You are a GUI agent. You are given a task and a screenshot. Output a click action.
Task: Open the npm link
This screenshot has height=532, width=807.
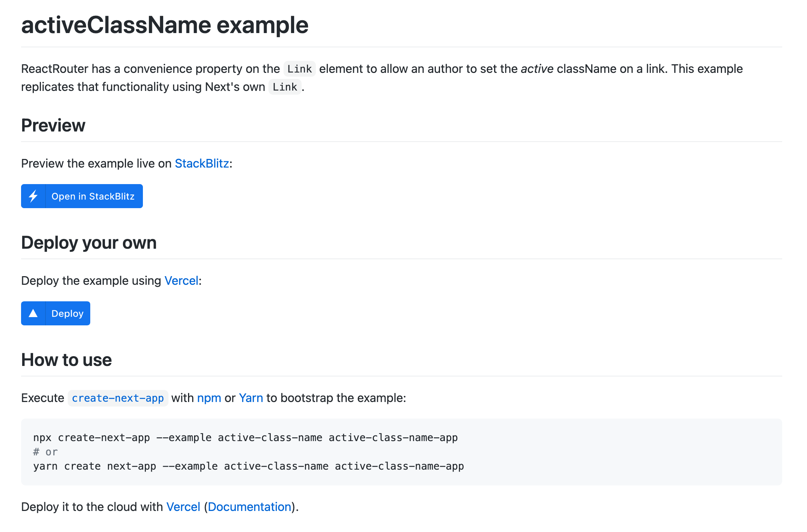point(209,398)
